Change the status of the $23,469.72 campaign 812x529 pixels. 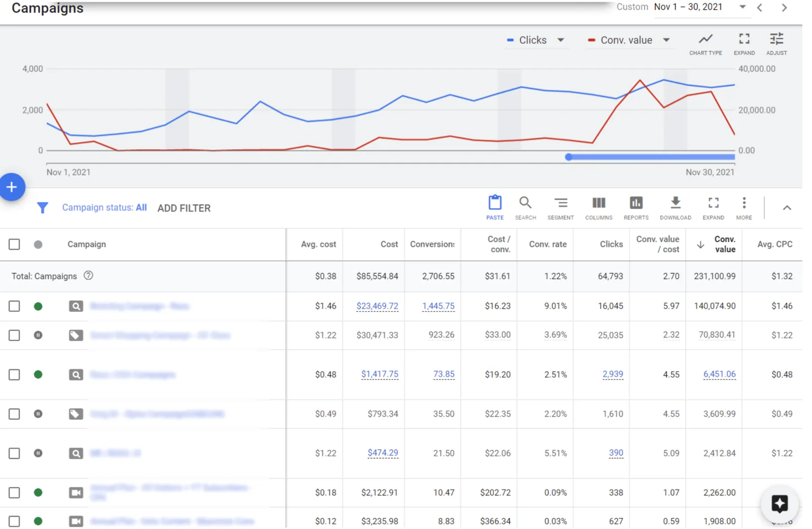(x=38, y=306)
